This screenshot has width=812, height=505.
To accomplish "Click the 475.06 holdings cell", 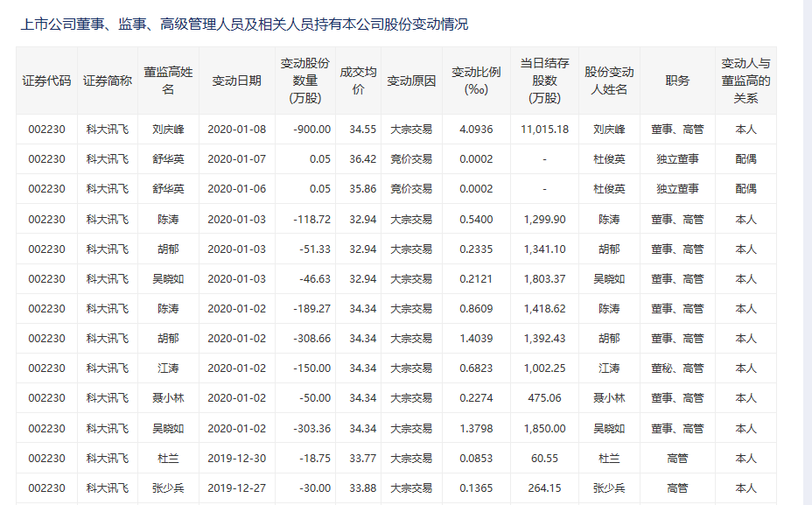I will [x=544, y=397].
